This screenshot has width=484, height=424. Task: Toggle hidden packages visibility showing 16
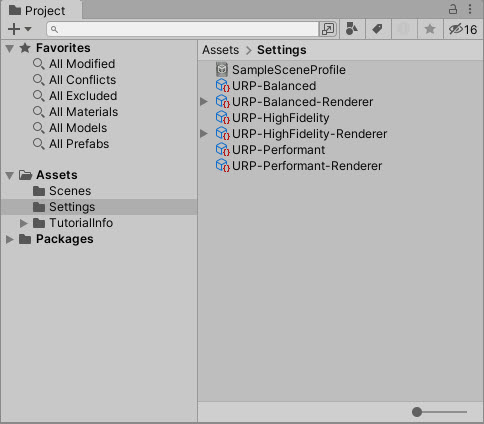463,29
